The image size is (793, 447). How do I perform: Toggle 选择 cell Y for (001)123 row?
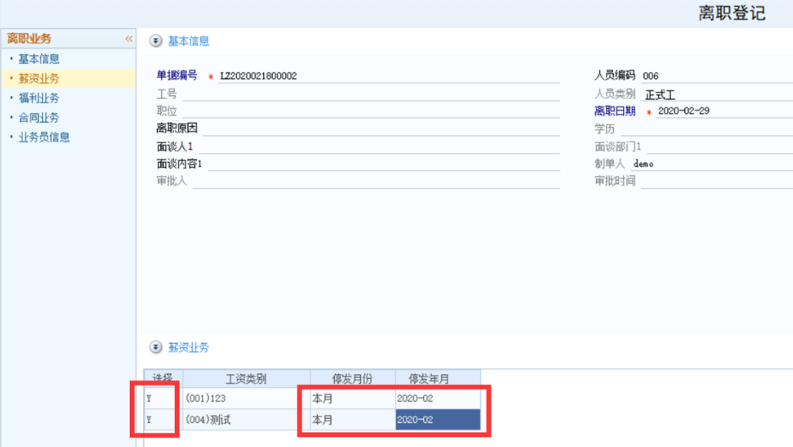pos(163,398)
